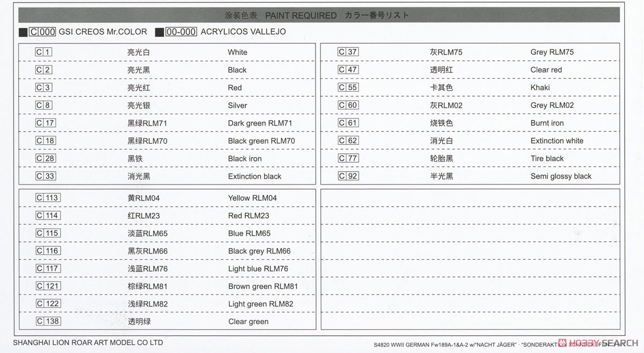Click the 'Extinction black' color name
Screen dimensions: 644x353
tap(254, 176)
